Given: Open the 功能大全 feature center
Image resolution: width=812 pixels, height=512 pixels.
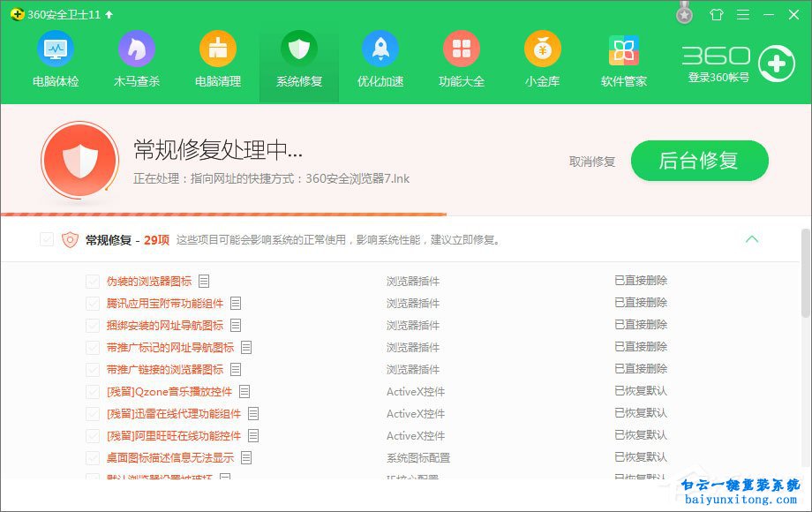Looking at the screenshot, I should 461,60.
